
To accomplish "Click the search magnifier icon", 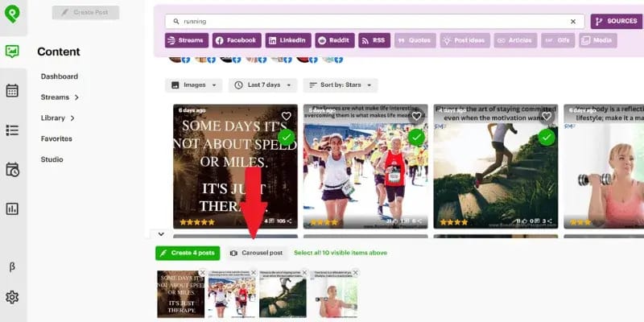I will (176, 22).
